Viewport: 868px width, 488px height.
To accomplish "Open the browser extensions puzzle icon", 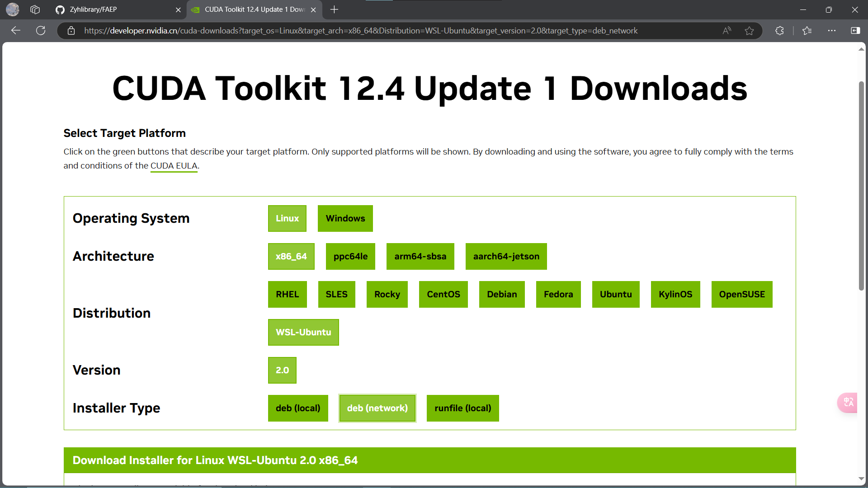I will pos(779,30).
